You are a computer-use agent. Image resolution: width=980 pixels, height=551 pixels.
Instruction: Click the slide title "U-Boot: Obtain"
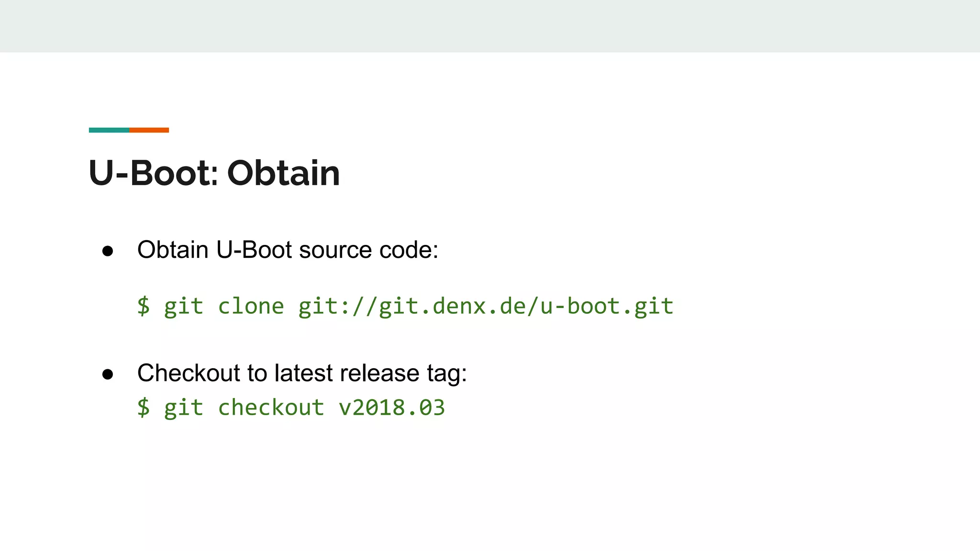(x=214, y=173)
